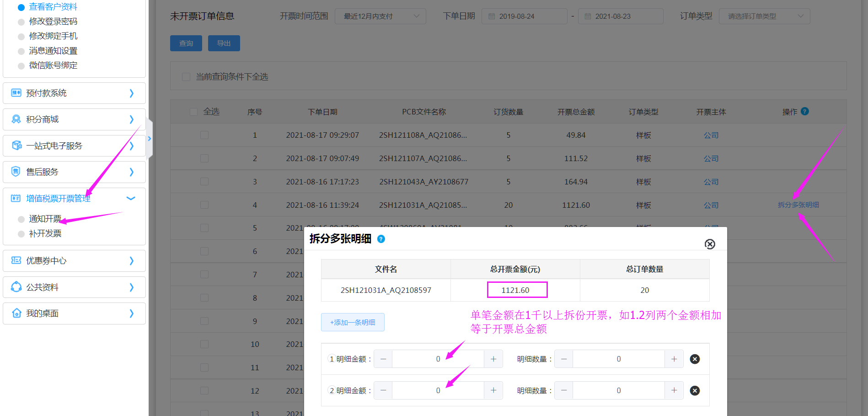Delete detail row 2 with X icon
The width and height of the screenshot is (868, 416).
pos(695,391)
